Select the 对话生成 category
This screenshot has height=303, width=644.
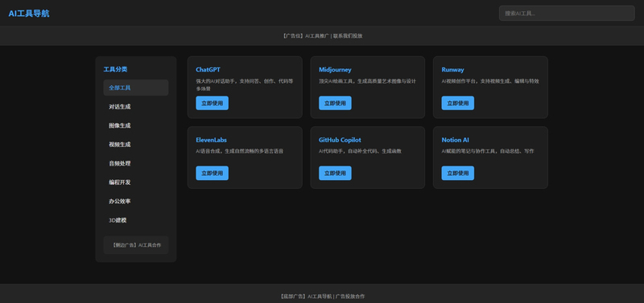pyautogui.click(x=136, y=107)
